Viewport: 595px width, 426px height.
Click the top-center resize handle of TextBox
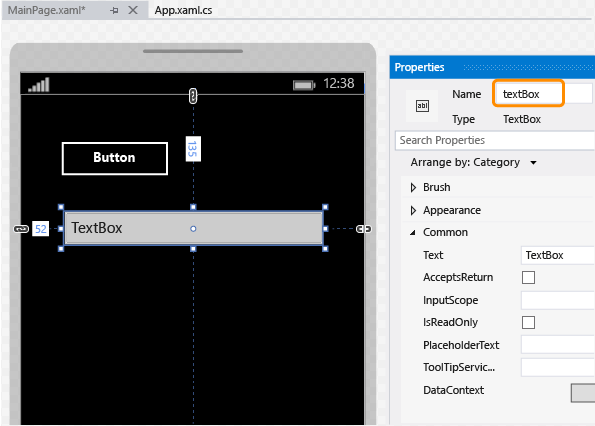(x=193, y=207)
